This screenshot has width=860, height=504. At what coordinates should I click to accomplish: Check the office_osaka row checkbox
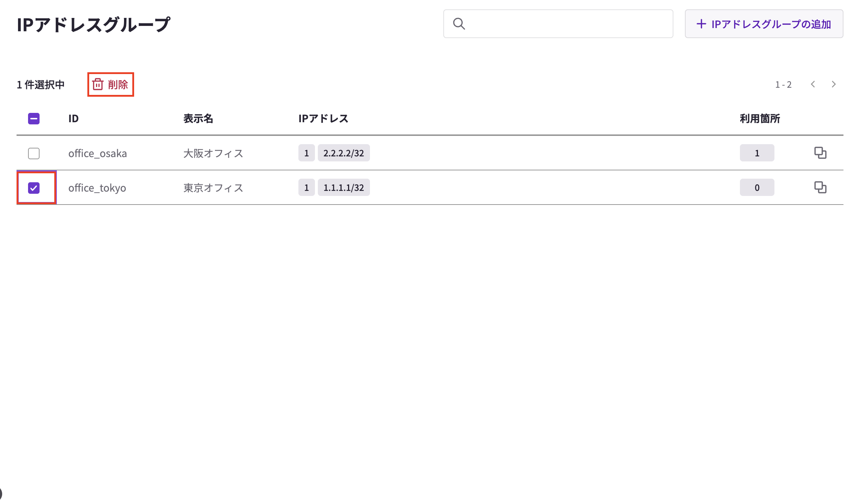point(34,154)
